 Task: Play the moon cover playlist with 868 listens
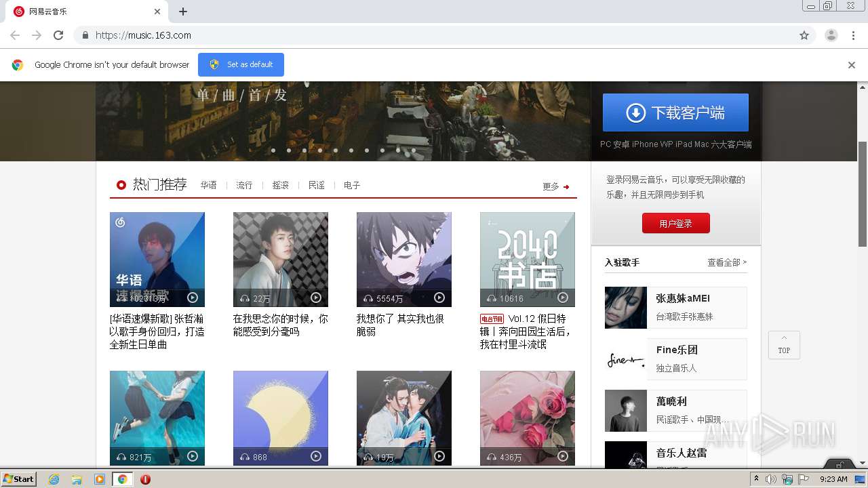coord(316,456)
